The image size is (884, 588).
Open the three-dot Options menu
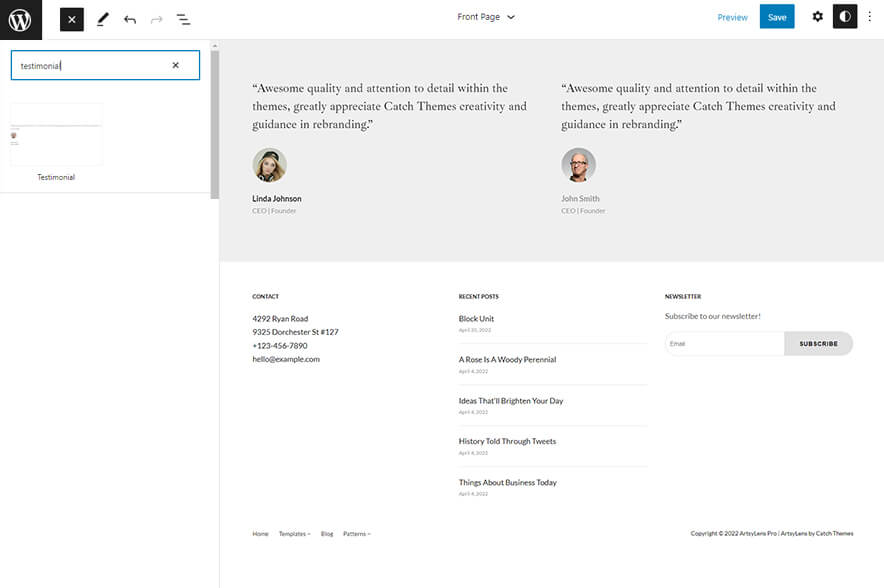(870, 17)
